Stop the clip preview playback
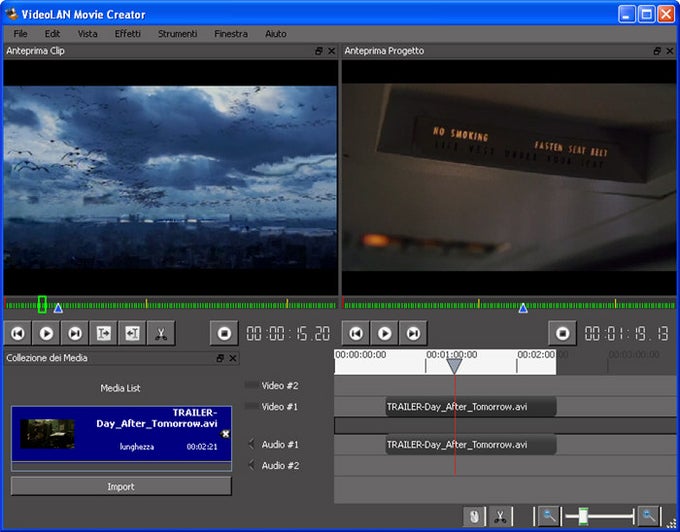The height and width of the screenshot is (532, 680). (224, 333)
